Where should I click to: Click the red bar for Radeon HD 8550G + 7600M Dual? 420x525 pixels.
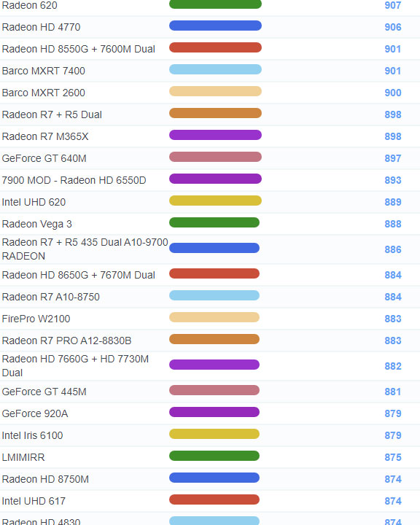click(x=215, y=47)
